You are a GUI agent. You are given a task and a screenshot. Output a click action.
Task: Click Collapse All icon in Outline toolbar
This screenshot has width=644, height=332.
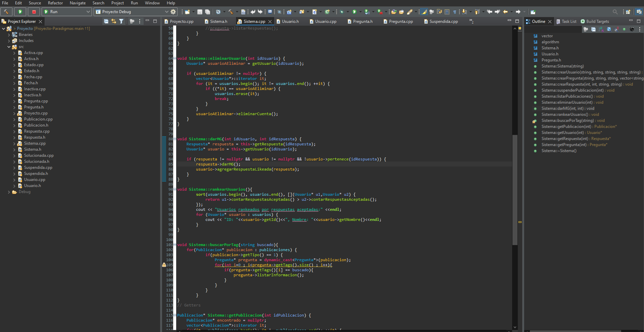593,29
